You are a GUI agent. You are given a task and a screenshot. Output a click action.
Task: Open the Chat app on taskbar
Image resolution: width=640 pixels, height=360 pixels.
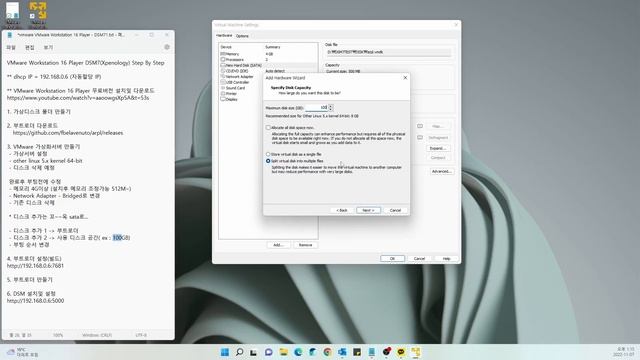click(x=269, y=352)
